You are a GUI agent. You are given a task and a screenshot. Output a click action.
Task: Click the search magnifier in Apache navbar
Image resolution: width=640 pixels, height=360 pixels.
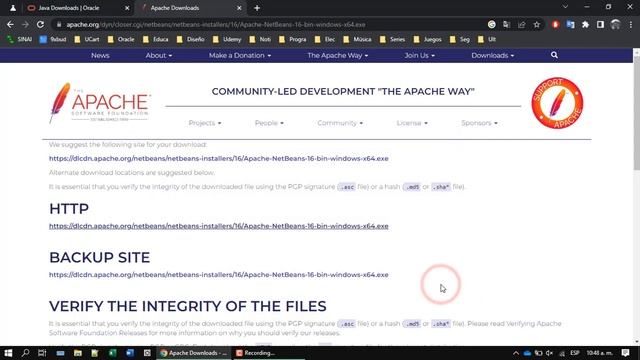tap(554, 55)
